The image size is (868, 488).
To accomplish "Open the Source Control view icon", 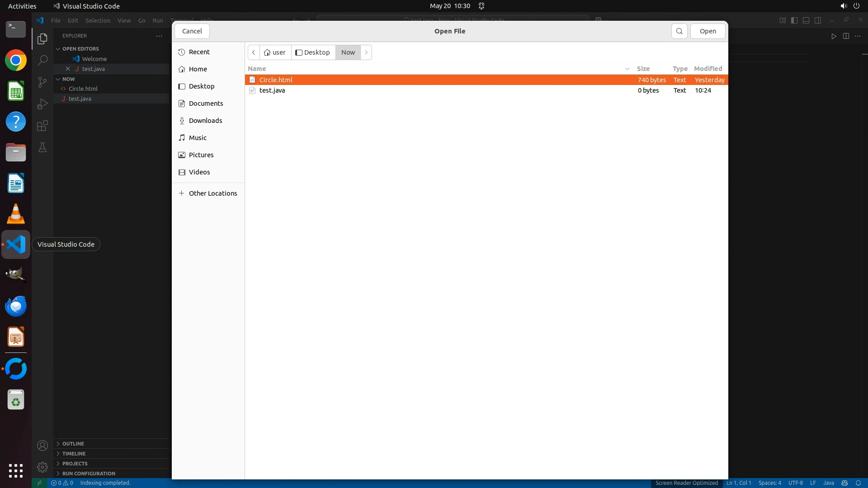I will click(x=42, y=82).
